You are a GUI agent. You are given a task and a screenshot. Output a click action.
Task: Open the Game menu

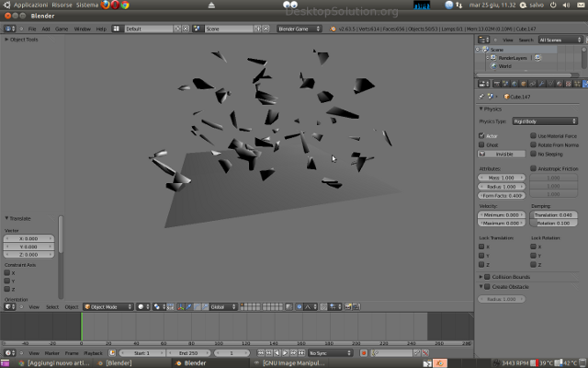click(x=62, y=29)
